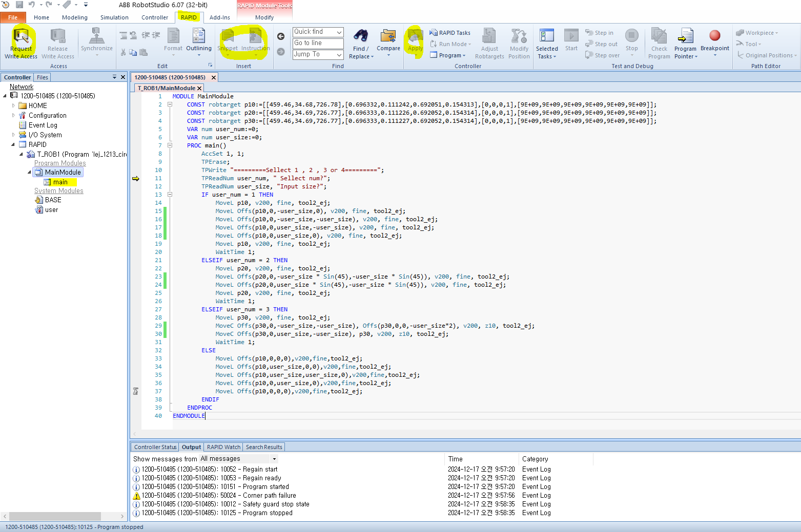The height and width of the screenshot is (532, 801).
Task: Click the save icon in title bar
Action: [x=19, y=5]
